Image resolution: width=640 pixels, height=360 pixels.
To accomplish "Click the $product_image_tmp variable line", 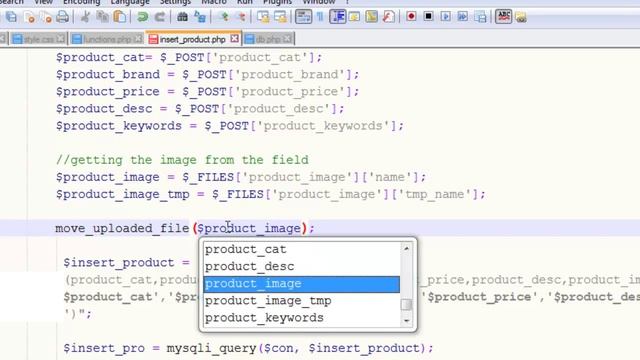I will point(271,194).
